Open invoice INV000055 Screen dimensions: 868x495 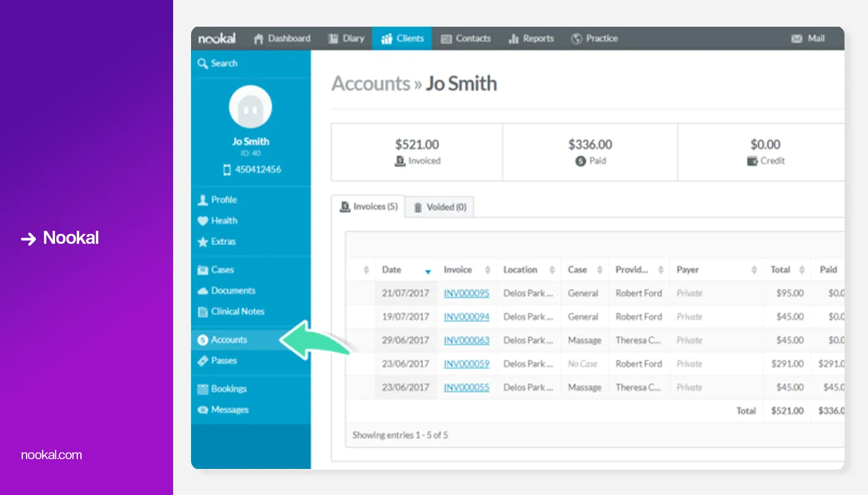click(x=466, y=387)
